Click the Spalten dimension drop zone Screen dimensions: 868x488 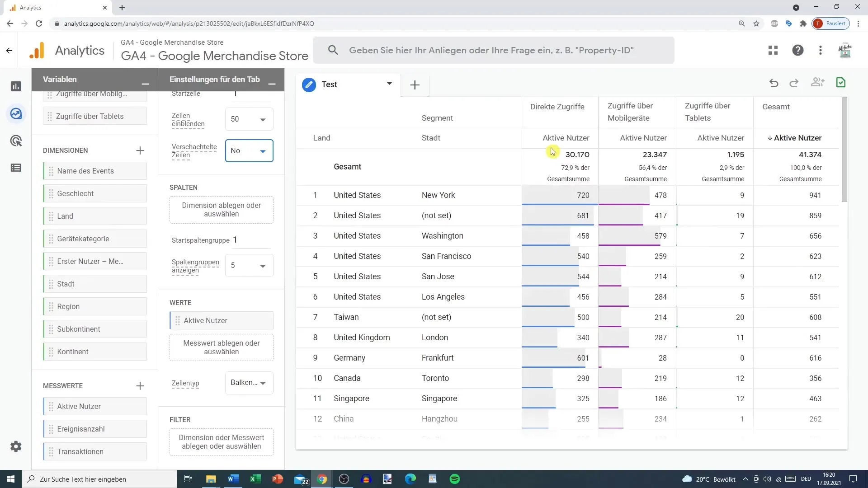pyautogui.click(x=222, y=210)
